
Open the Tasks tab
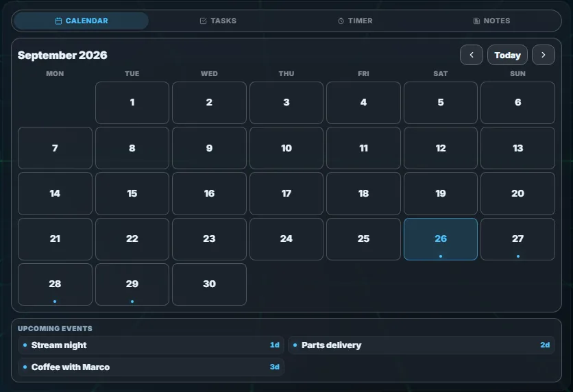(x=218, y=21)
